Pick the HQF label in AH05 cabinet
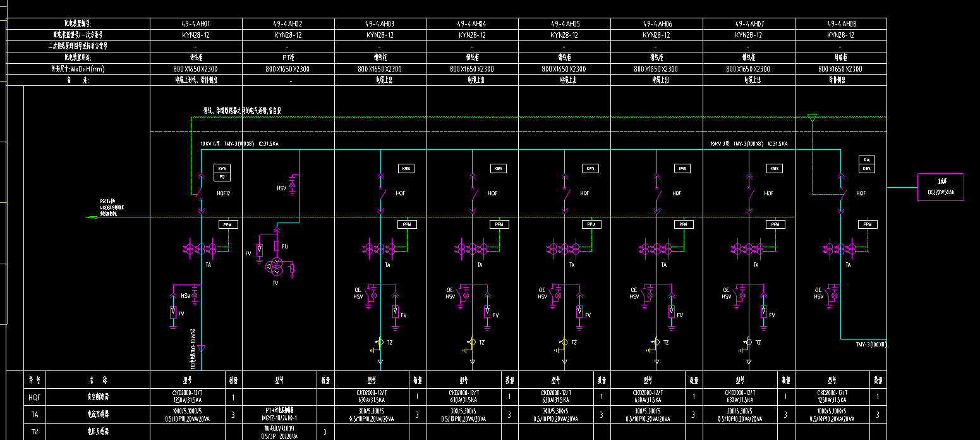 584,193
